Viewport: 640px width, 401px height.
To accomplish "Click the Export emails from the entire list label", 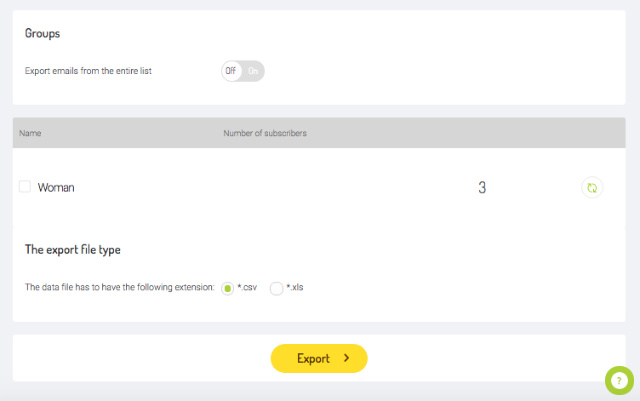I will (x=88, y=71).
